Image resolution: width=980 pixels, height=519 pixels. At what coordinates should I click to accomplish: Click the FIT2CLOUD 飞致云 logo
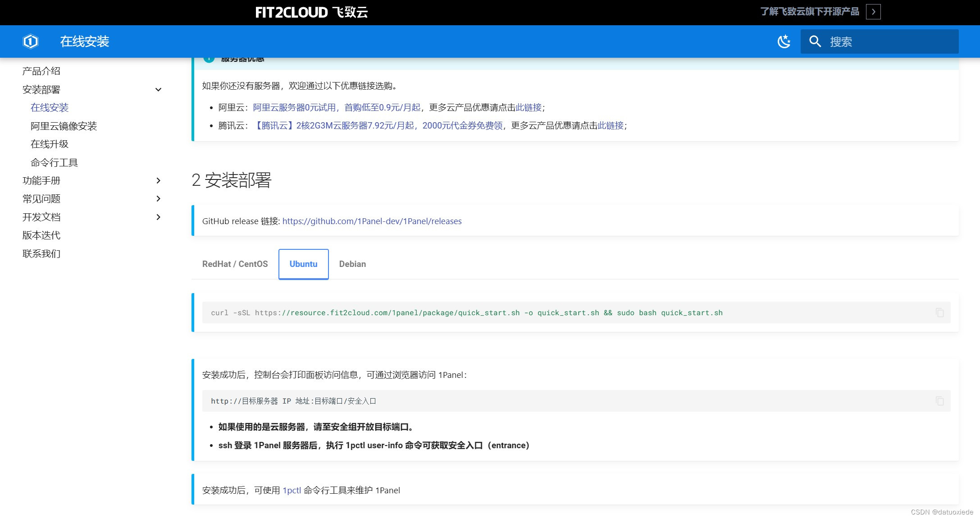pyautogui.click(x=311, y=12)
